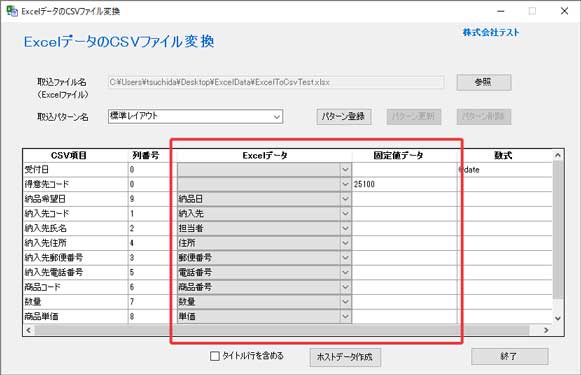Image resolution: width=581 pixels, height=375 pixels.
Task: Click the horizontal scroll-left arrow
Action: [x=29, y=330]
